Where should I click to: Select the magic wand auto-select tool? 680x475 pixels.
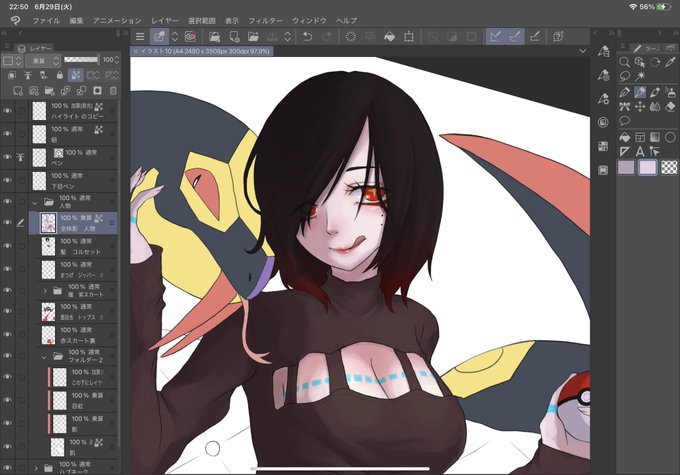coord(640,76)
